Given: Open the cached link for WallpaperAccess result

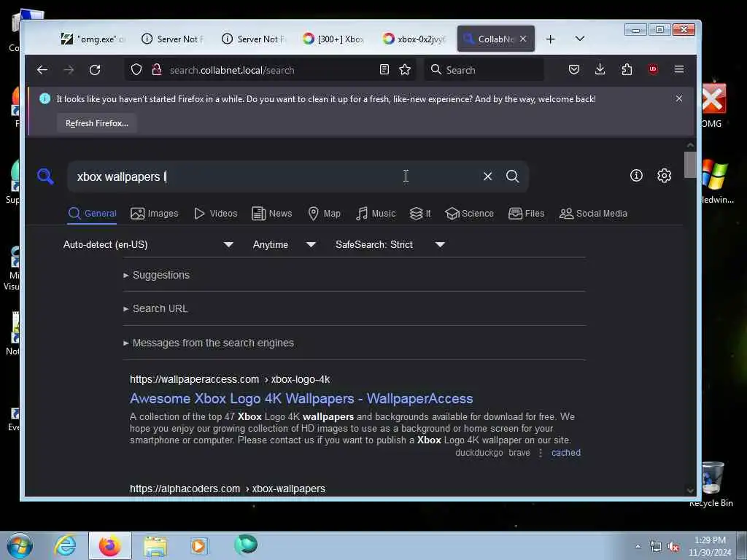Looking at the screenshot, I should click(566, 453).
